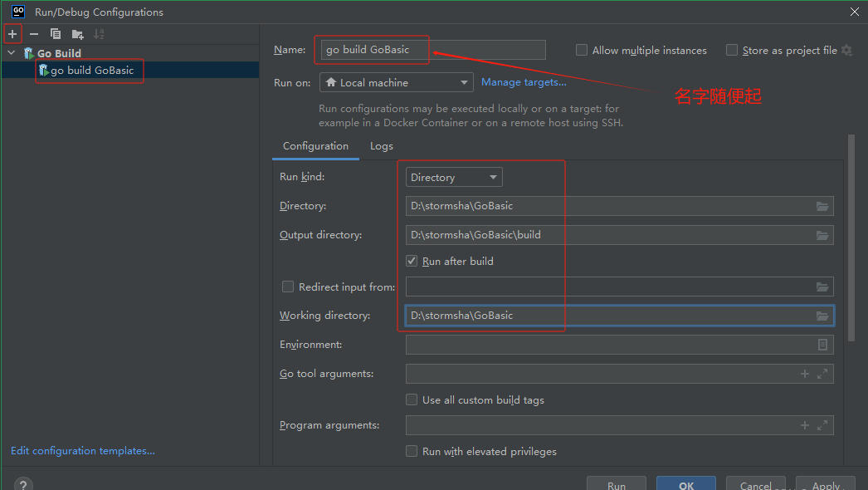Switch to the Logs tab
Image resolution: width=868 pixels, height=490 pixels.
382,146
